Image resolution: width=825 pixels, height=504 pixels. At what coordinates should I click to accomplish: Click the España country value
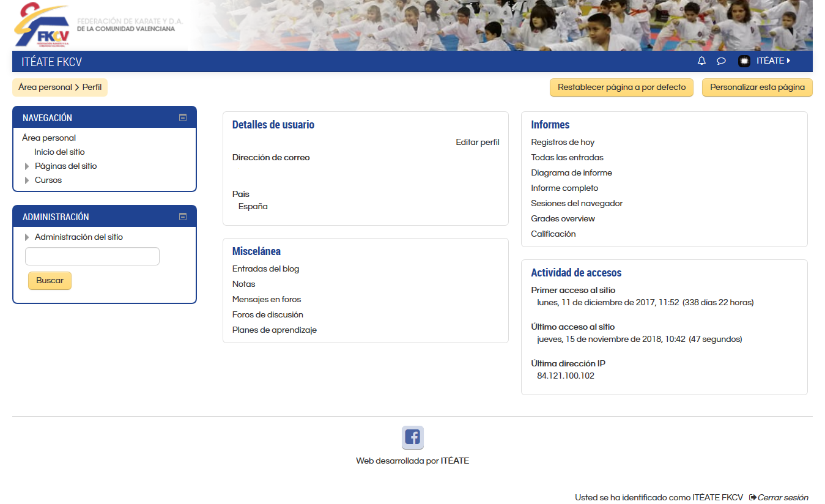point(253,207)
